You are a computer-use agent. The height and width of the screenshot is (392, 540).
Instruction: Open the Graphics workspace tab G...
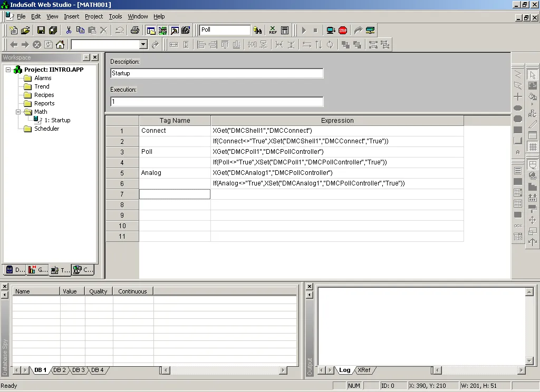38,270
